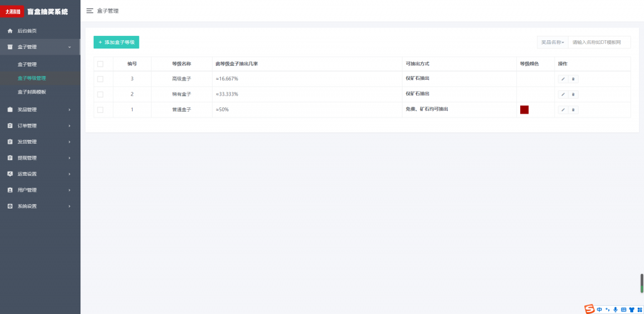644x314 pixels.
Task: Open 盒子封面模板 submenu item
Action: (31, 92)
